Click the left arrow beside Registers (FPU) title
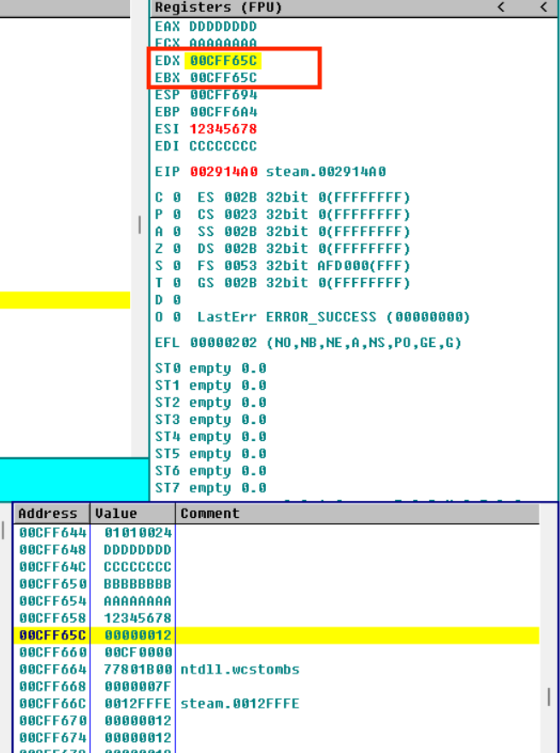The width and height of the screenshot is (560, 753). point(502,8)
